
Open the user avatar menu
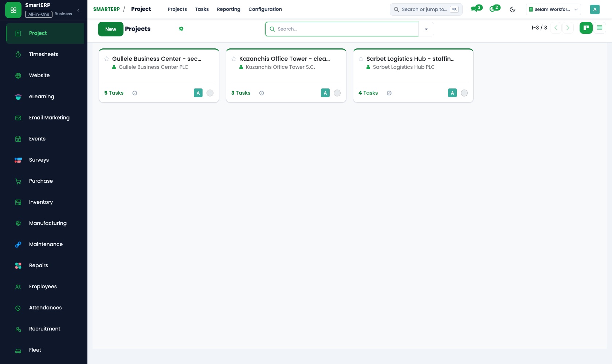pos(595,9)
